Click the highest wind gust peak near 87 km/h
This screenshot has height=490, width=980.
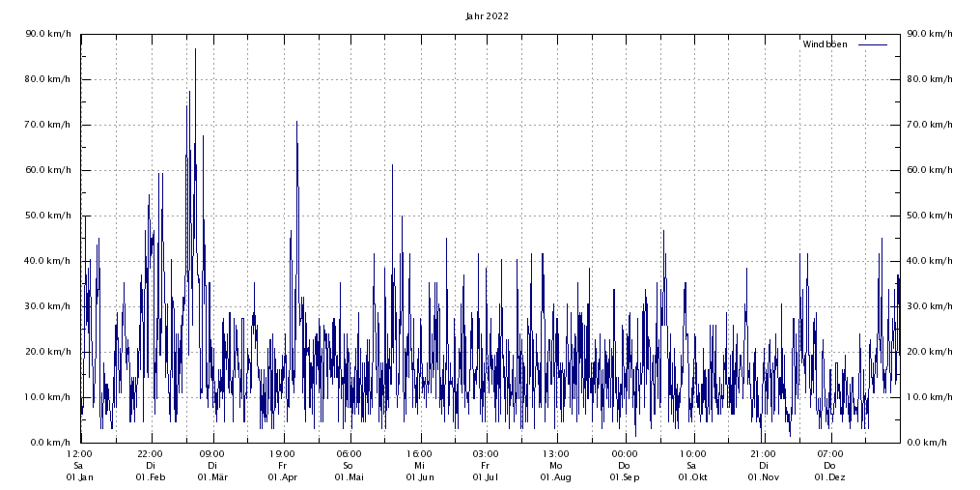pyautogui.click(x=195, y=50)
